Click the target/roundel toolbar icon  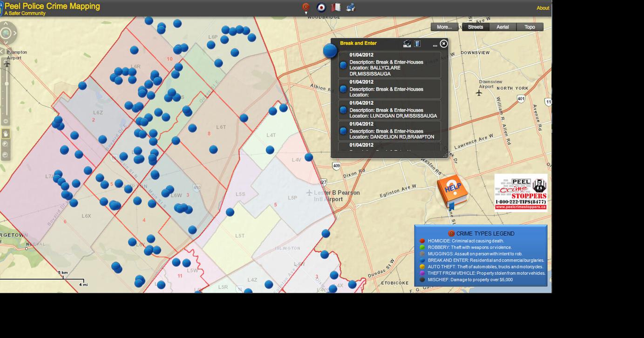(x=321, y=7)
